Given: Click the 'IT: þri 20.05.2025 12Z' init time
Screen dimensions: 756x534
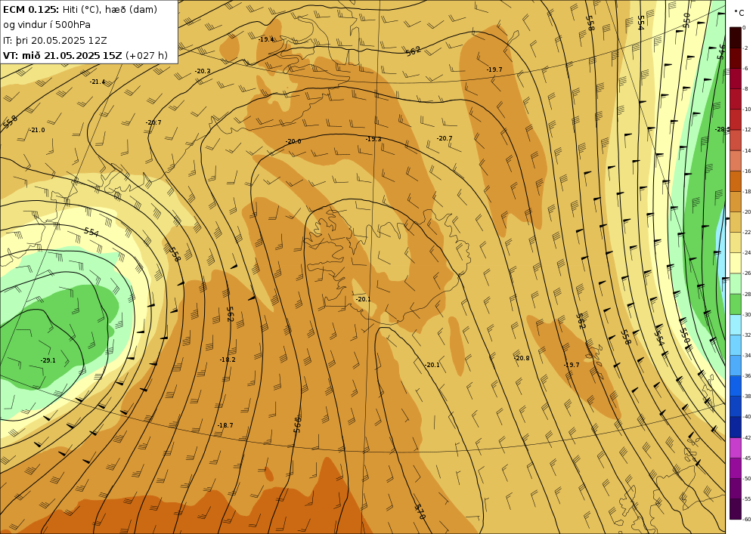Looking at the screenshot, I should pyautogui.click(x=55, y=41).
